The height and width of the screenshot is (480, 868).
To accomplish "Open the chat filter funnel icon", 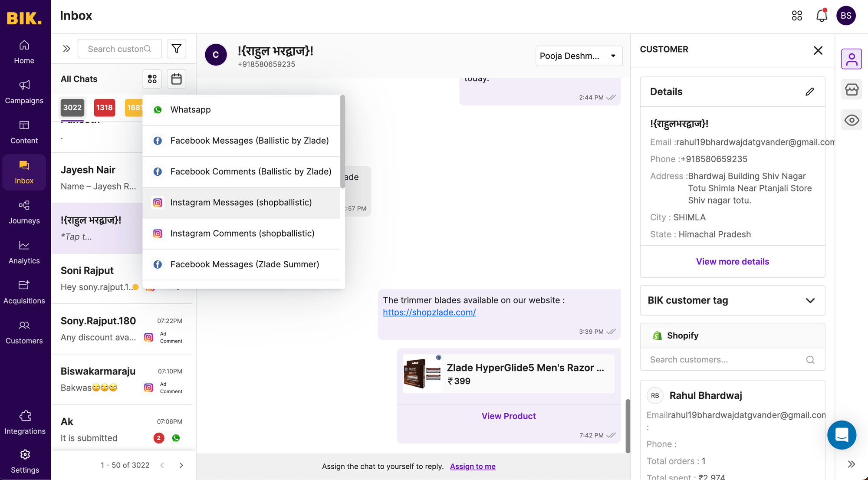I will click(x=176, y=49).
